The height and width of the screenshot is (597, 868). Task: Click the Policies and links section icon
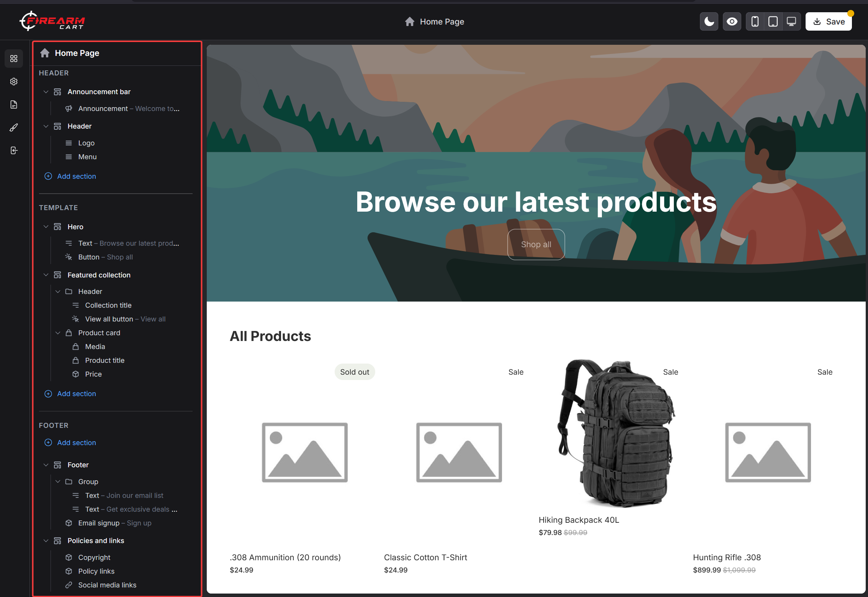(x=57, y=541)
